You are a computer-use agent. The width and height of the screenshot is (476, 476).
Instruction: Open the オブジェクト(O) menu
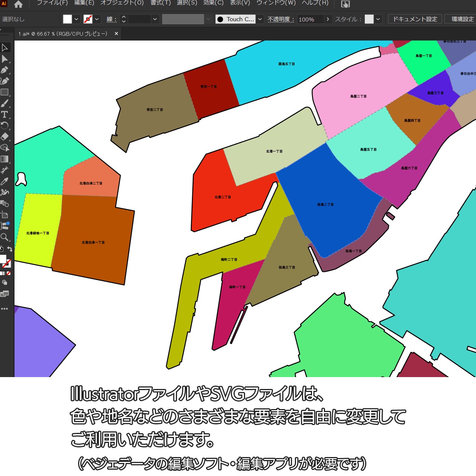tap(122, 3)
